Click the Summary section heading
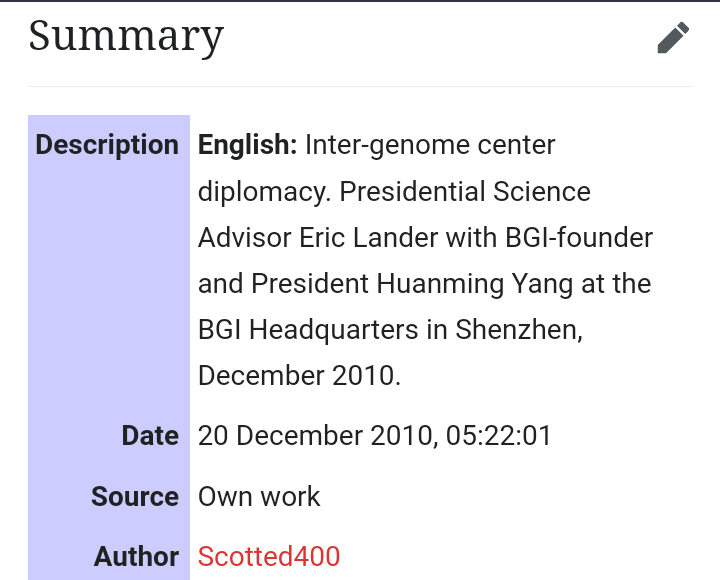This screenshot has width=720, height=580. click(126, 37)
